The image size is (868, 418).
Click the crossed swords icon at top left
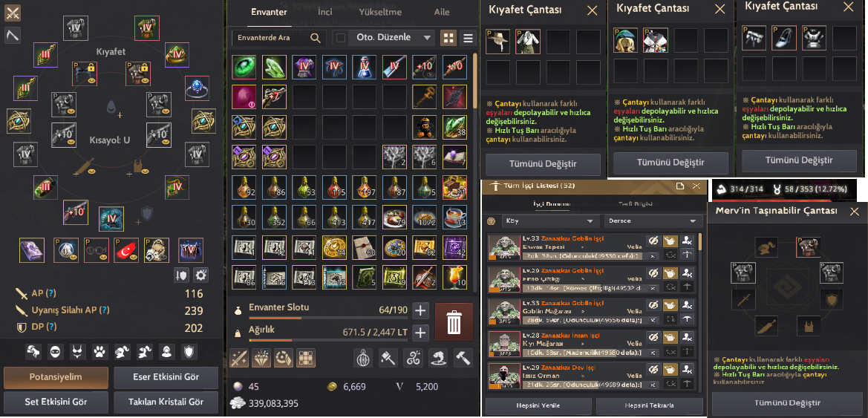pyautogui.click(x=13, y=12)
